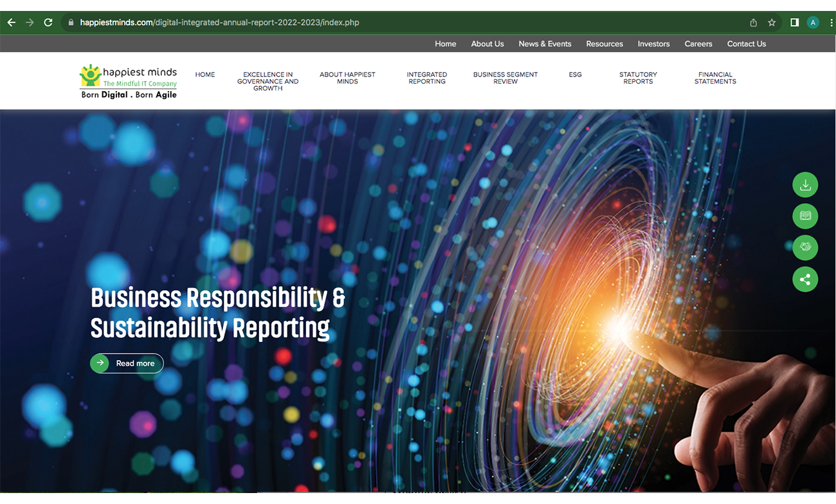
Task: Click the green download floating icon
Action: [x=804, y=185]
